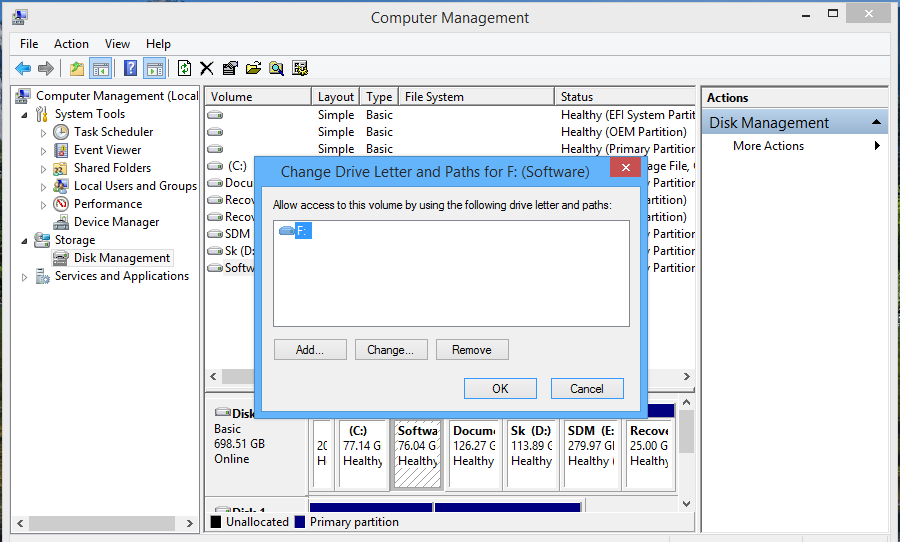
Task: Toggle the Show/Hide Action Pane icon
Action: [155, 69]
